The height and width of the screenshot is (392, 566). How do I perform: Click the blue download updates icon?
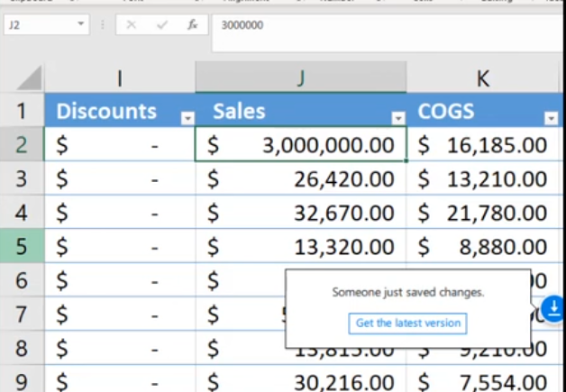553,309
